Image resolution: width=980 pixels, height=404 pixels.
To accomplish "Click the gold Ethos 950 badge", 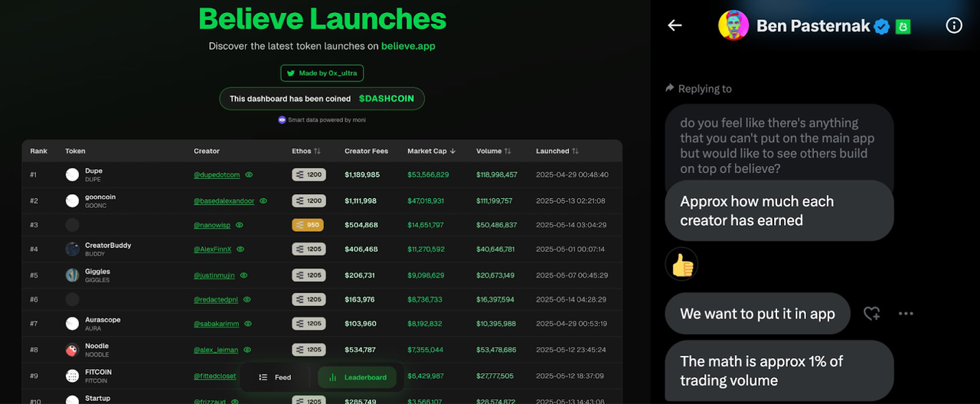I will 308,225.
